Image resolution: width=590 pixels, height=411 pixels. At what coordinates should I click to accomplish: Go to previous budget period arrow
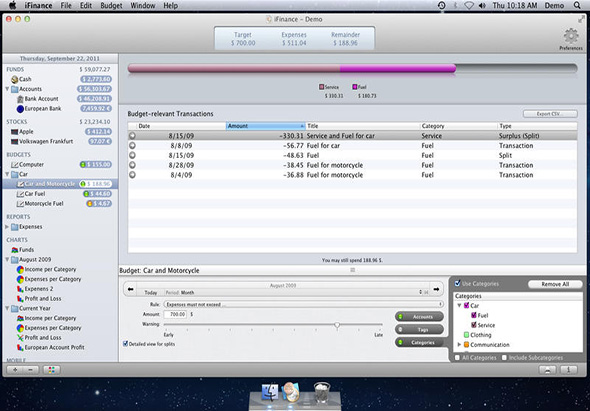pos(131,289)
